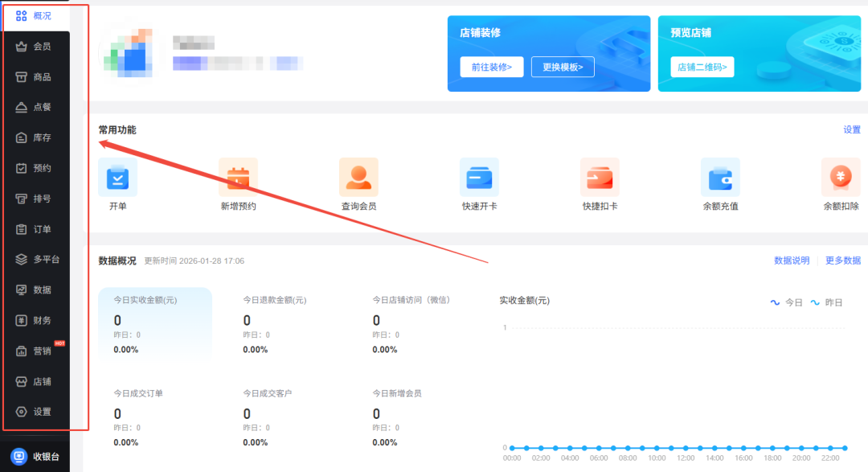Click the 查询会员 member lookup icon
The image size is (868, 472).
(358, 177)
